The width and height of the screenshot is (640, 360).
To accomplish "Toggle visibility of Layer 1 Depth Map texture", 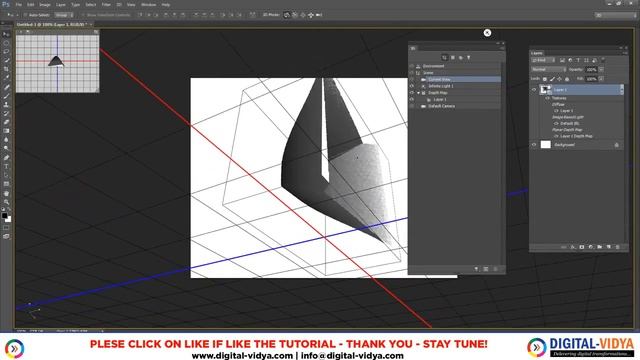I will (556, 136).
